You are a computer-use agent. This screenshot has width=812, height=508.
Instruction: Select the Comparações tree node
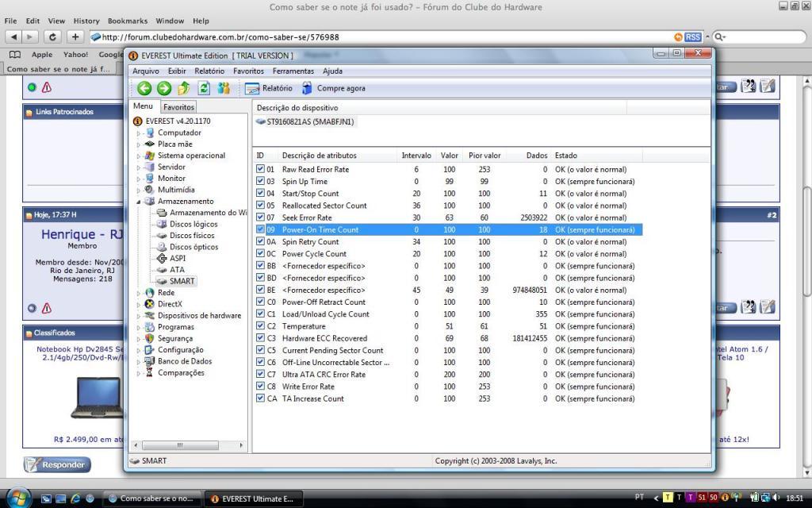(x=181, y=373)
